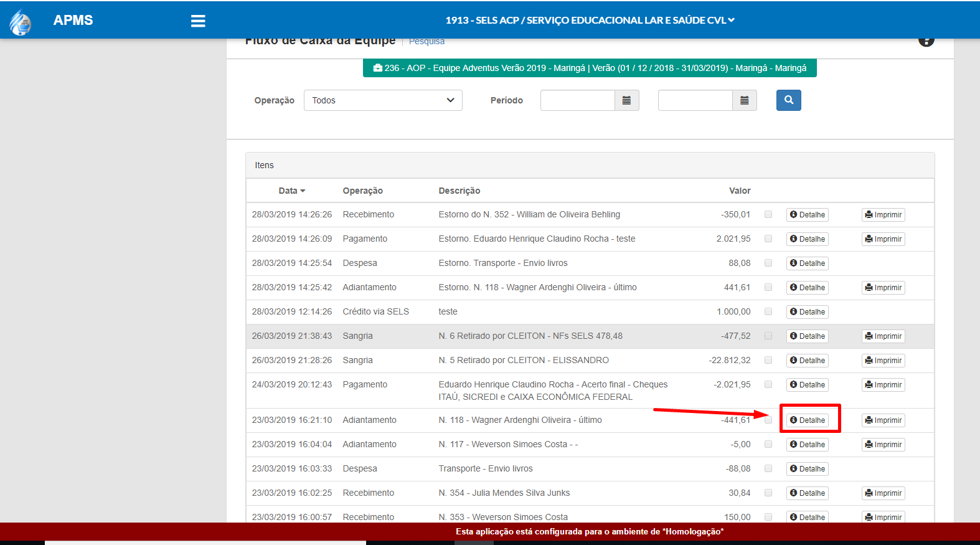Click the Operação column header
Screen dimensions: 980x545
click(x=362, y=191)
